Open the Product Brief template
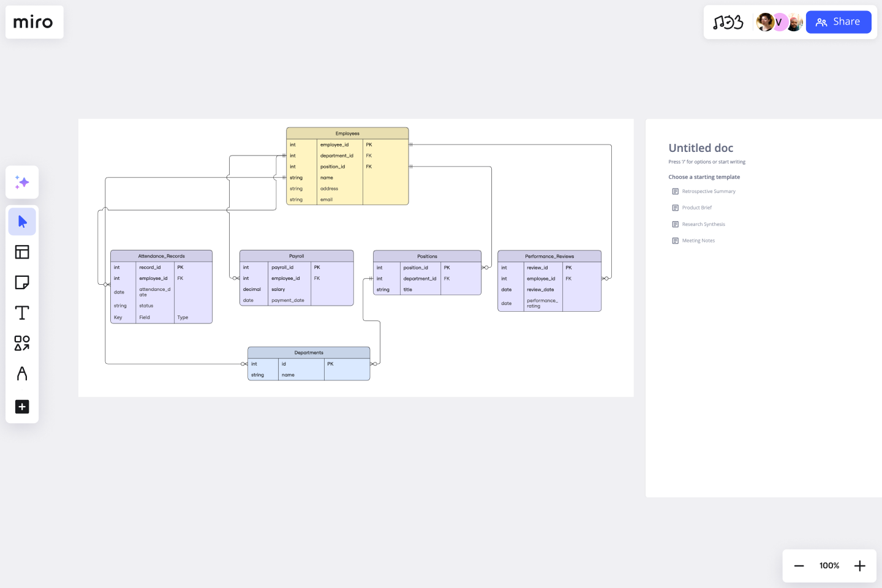Image resolution: width=882 pixels, height=588 pixels. point(697,208)
